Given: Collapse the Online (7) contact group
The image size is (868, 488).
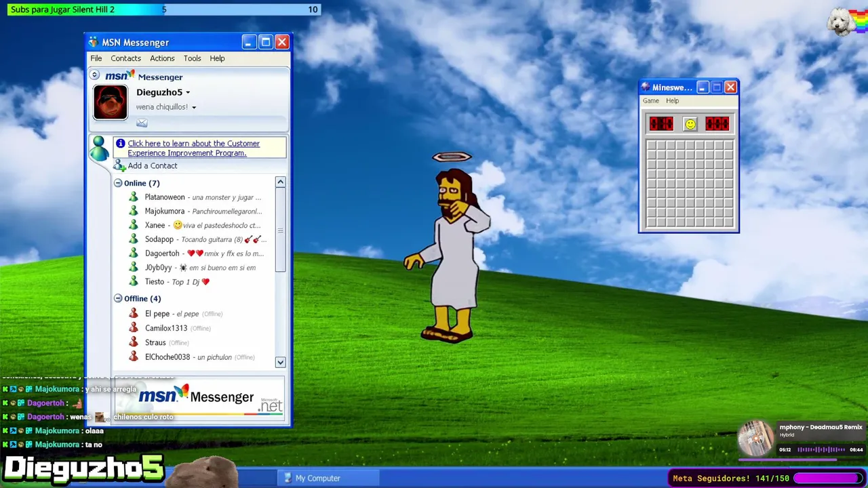Looking at the screenshot, I should (x=118, y=183).
